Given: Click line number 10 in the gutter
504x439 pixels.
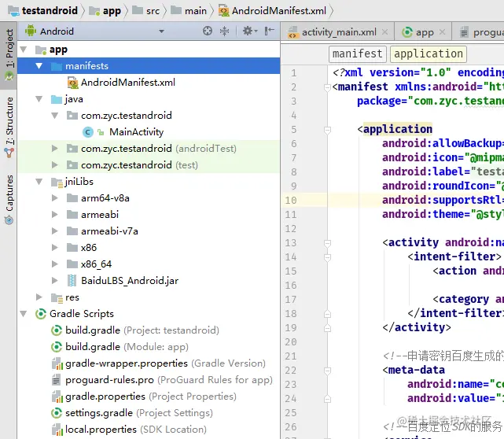Looking at the screenshot, I should pos(291,201).
